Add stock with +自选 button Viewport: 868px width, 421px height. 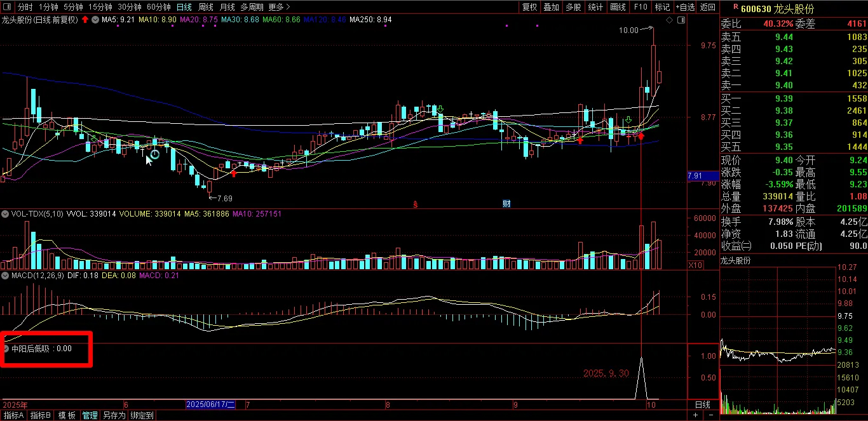685,7
